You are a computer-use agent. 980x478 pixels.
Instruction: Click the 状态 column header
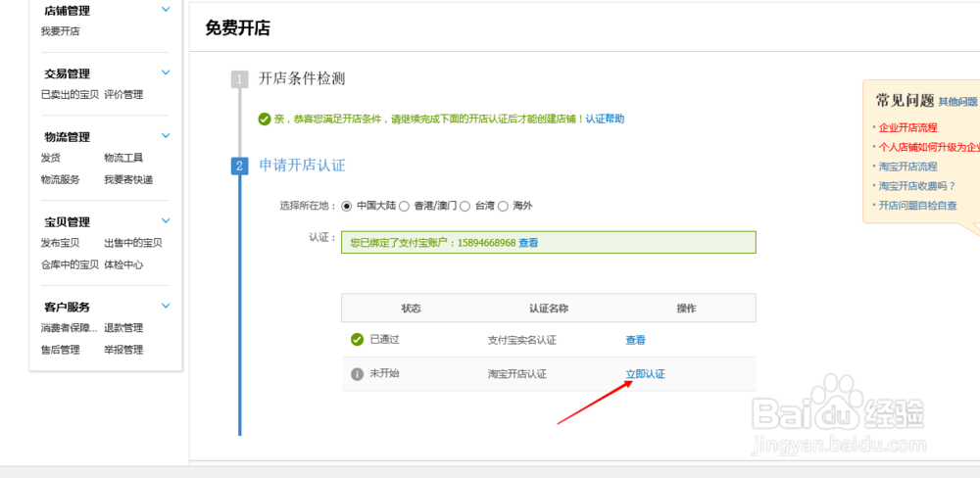[x=411, y=309]
